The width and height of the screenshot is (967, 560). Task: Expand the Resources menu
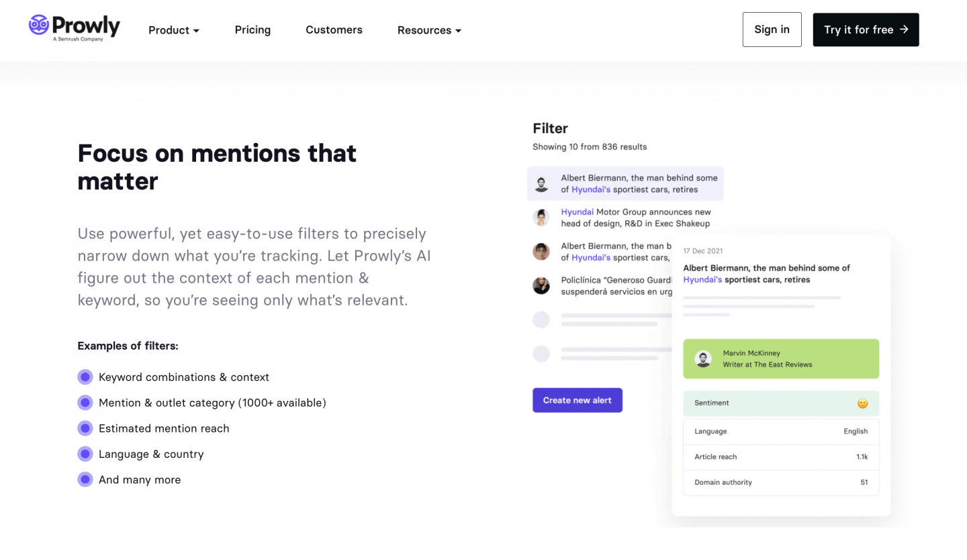(x=429, y=30)
